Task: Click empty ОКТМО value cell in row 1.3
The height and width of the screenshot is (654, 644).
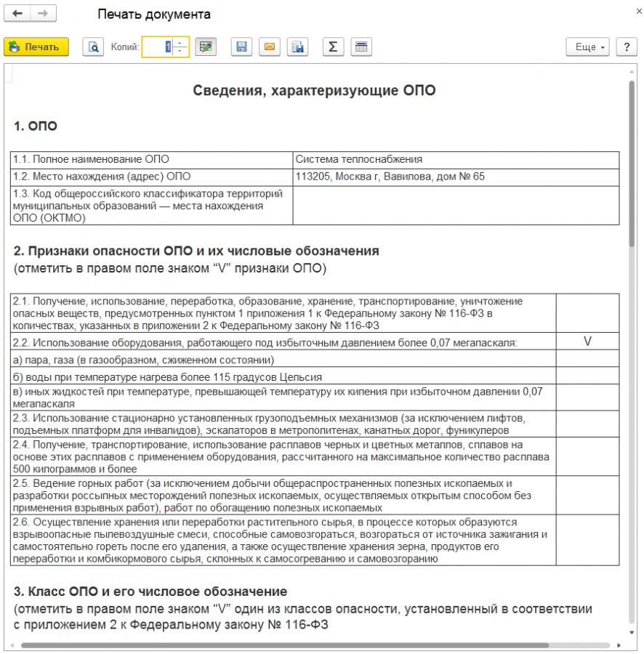Action: pos(456,206)
